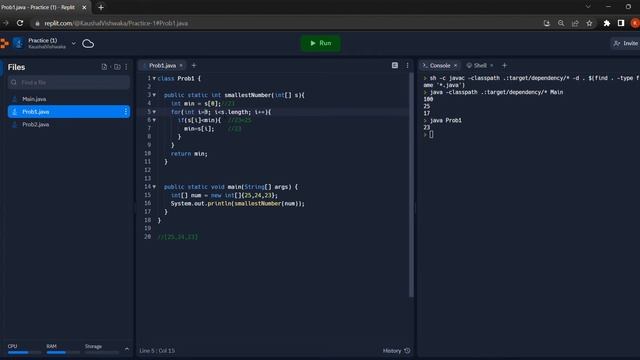Add a new editor tab

click(x=194, y=65)
